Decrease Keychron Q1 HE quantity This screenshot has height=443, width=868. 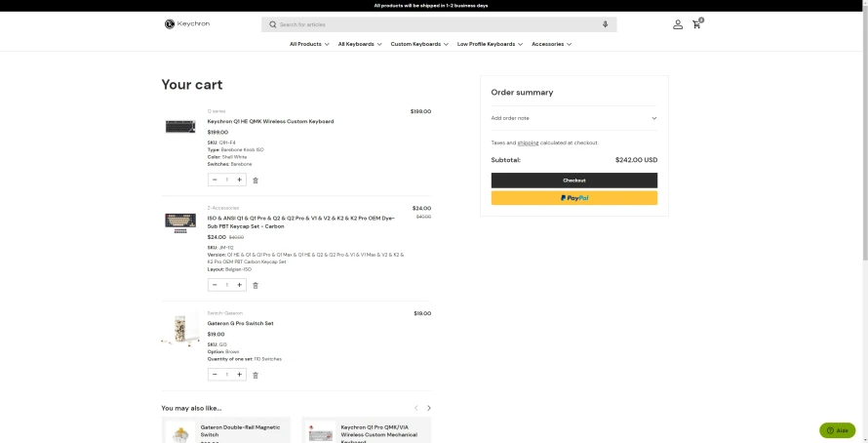pyautogui.click(x=215, y=180)
